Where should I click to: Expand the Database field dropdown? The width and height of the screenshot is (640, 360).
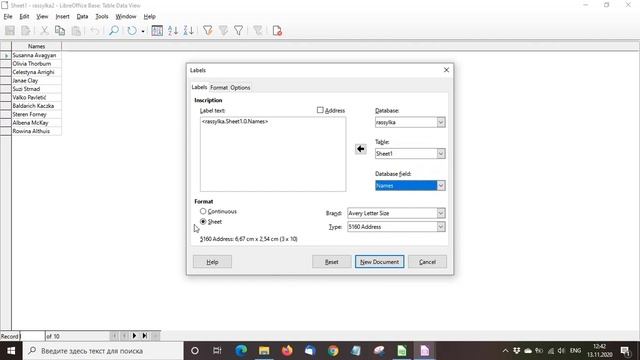(x=441, y=186)
